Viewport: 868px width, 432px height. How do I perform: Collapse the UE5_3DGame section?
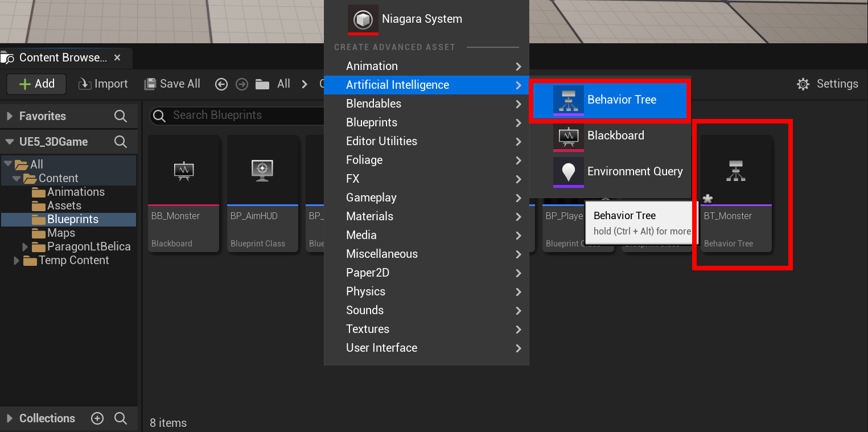click(x=9, y=142)
